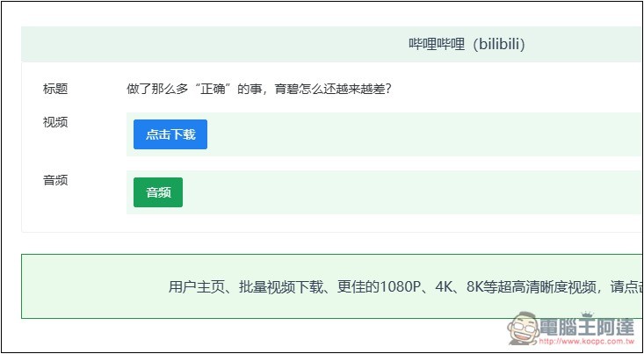Open the 用户主页、批量视频下载 upgrade notice
The image size is (644, 354).
coord(332,286)
